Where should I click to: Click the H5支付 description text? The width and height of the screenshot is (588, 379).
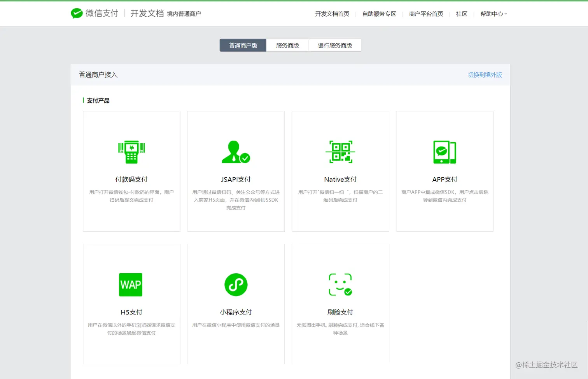(x=131, y=329)
